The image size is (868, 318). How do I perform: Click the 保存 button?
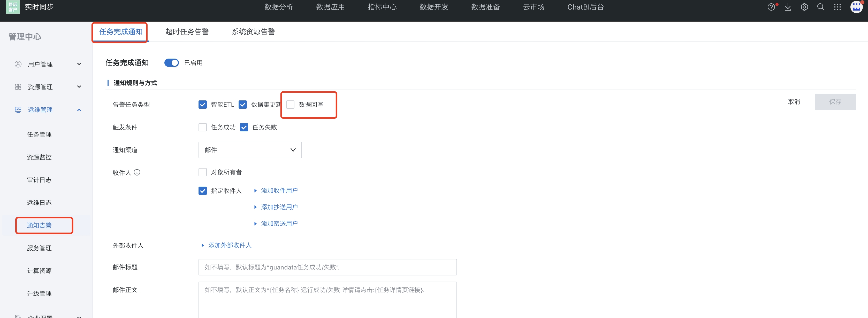(x=835, y=102)
